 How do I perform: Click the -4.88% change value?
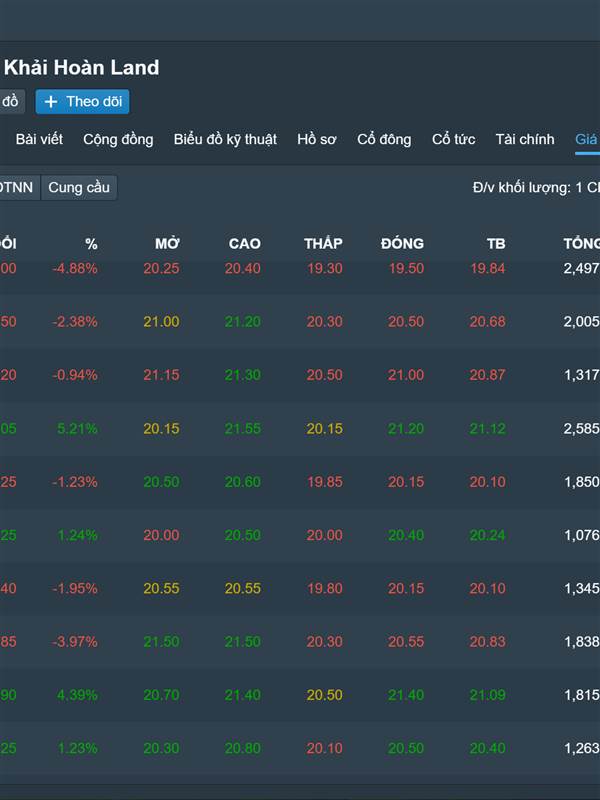point(74,268)
